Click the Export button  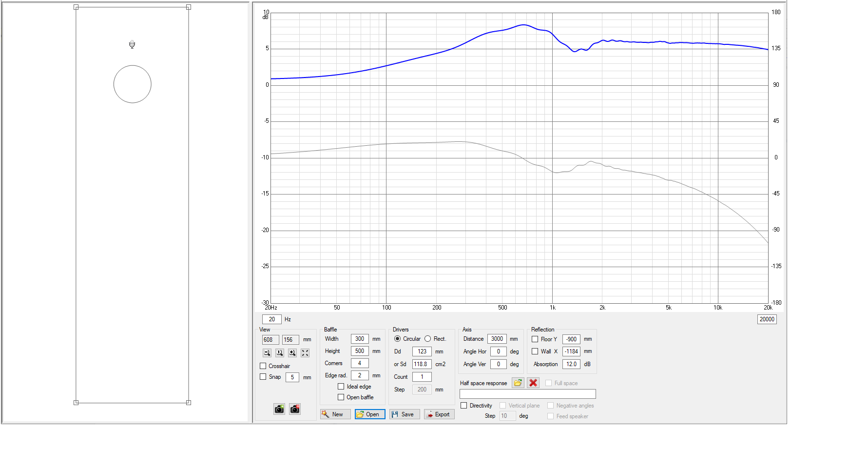point(439,414)
